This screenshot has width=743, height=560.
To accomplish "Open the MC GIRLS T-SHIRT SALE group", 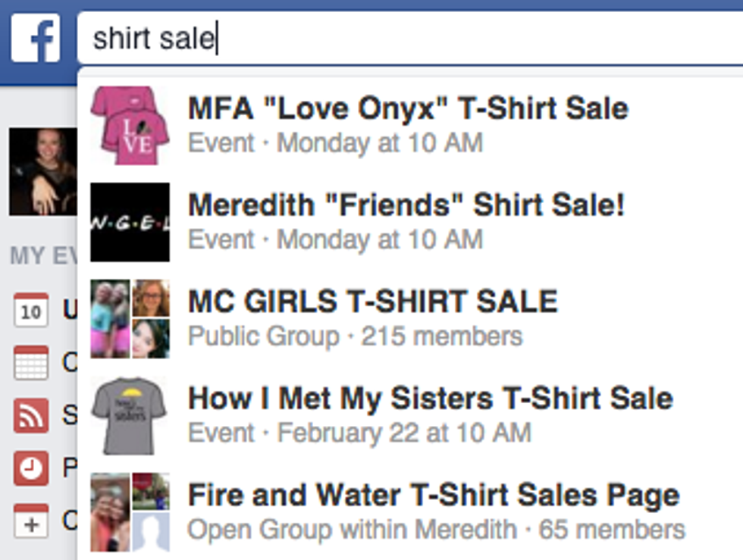I will 372,302.
